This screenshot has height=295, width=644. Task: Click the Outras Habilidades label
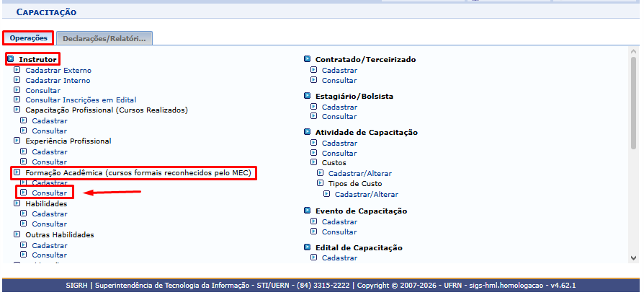(60, 235)
